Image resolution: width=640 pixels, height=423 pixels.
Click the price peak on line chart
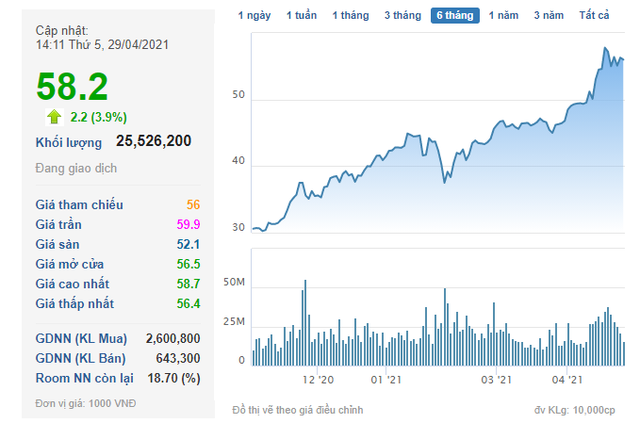click(x=606, y=48)
